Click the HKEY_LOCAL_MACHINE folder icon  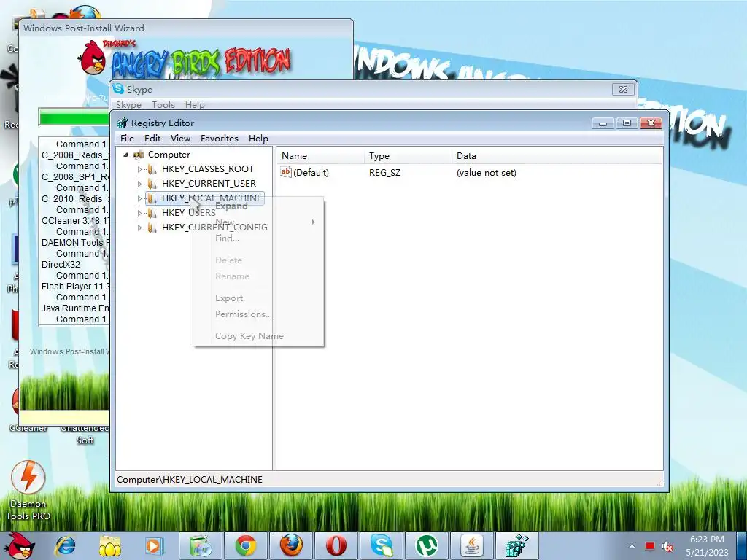point(152,198)
